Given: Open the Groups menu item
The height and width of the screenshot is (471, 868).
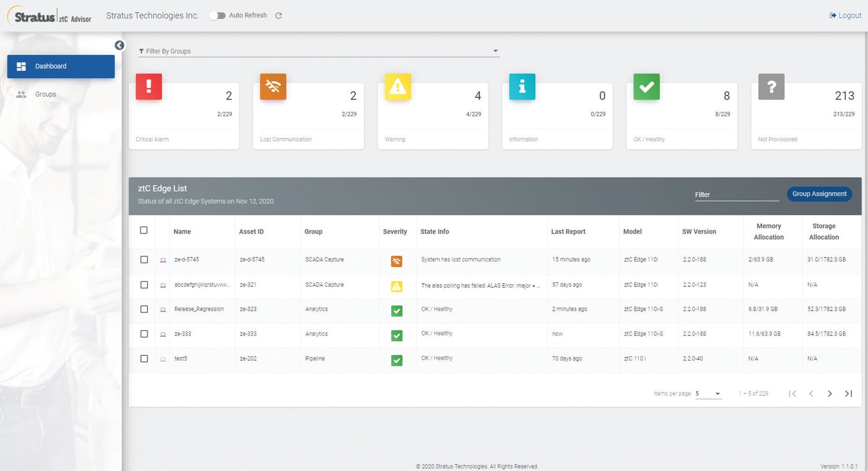Looking at the screenshot, I should tap(61, 94).
